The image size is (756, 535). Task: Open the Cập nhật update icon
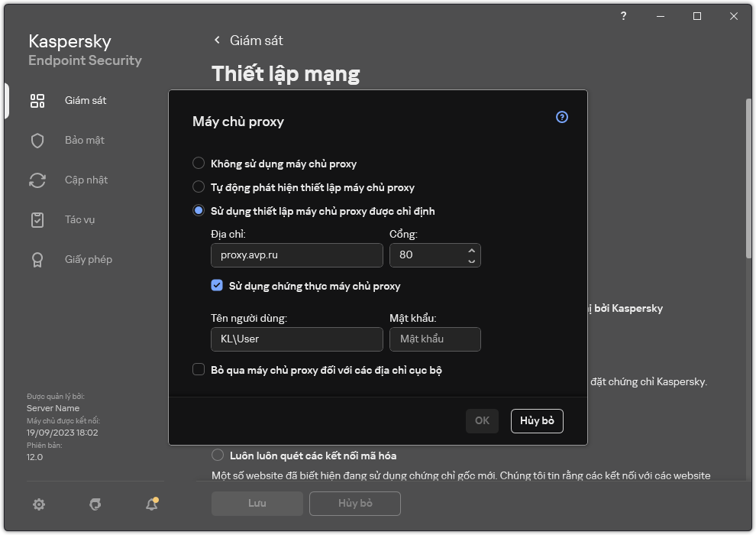pos(37,180)
